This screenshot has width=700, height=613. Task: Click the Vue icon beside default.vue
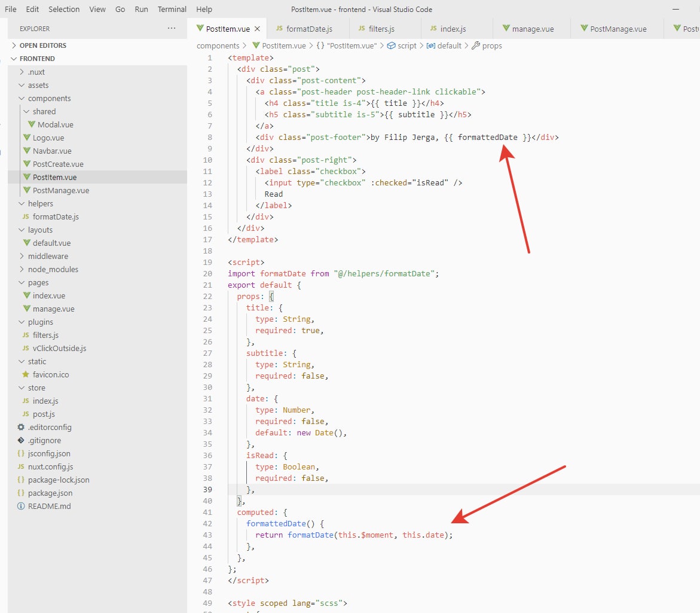click(27, 243)
